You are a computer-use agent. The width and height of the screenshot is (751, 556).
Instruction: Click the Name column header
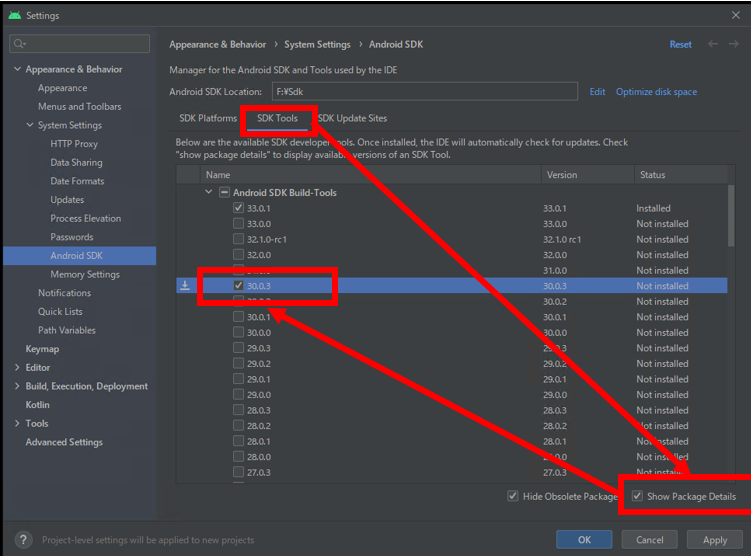(371, 175)
